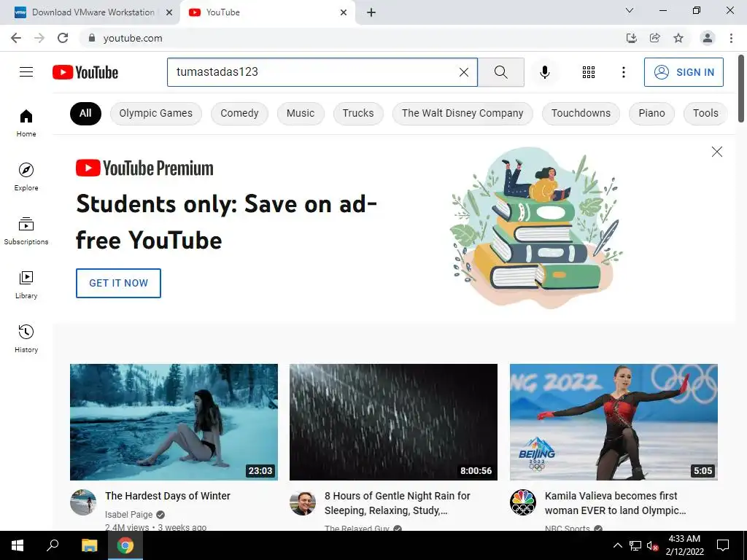Click the GET IT NOW button

119,283
